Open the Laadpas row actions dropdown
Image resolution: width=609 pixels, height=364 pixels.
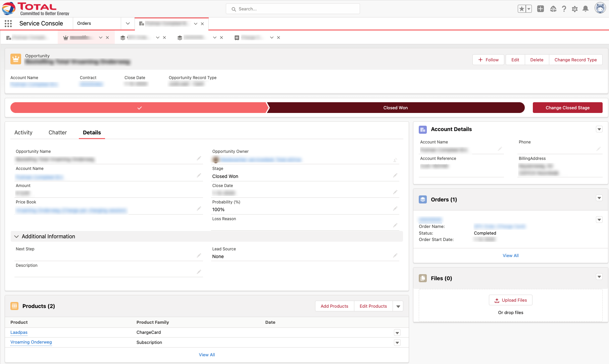click(x=397, y=333)
